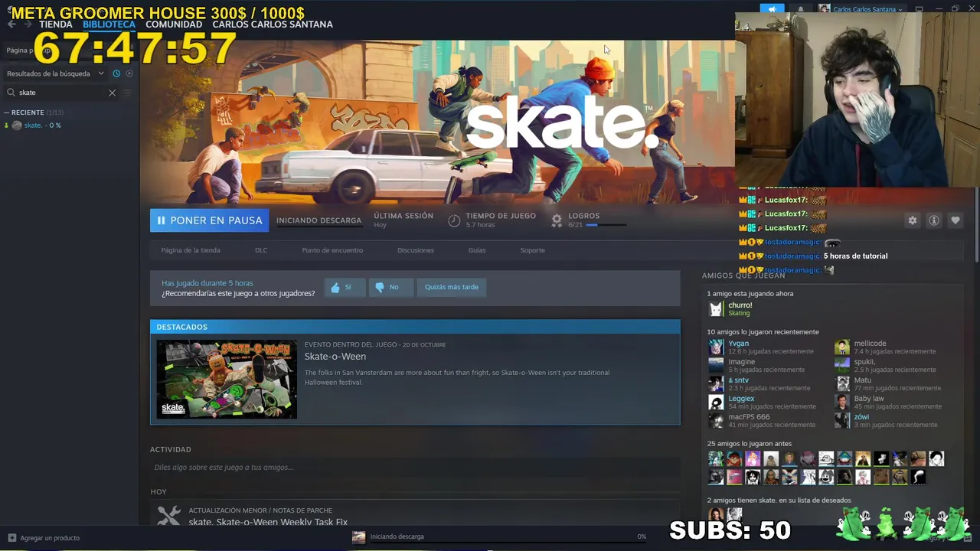The width and height of the screenshot is (980, 551).
Task: Open advanced filter icon beside search
Action: pos(127,93)
